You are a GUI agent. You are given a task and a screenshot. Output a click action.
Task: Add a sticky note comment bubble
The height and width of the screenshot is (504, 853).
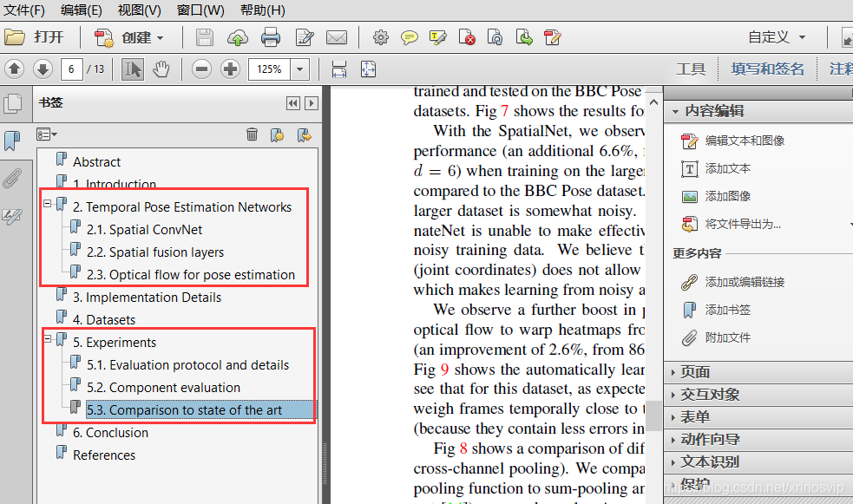click(409, 37)
